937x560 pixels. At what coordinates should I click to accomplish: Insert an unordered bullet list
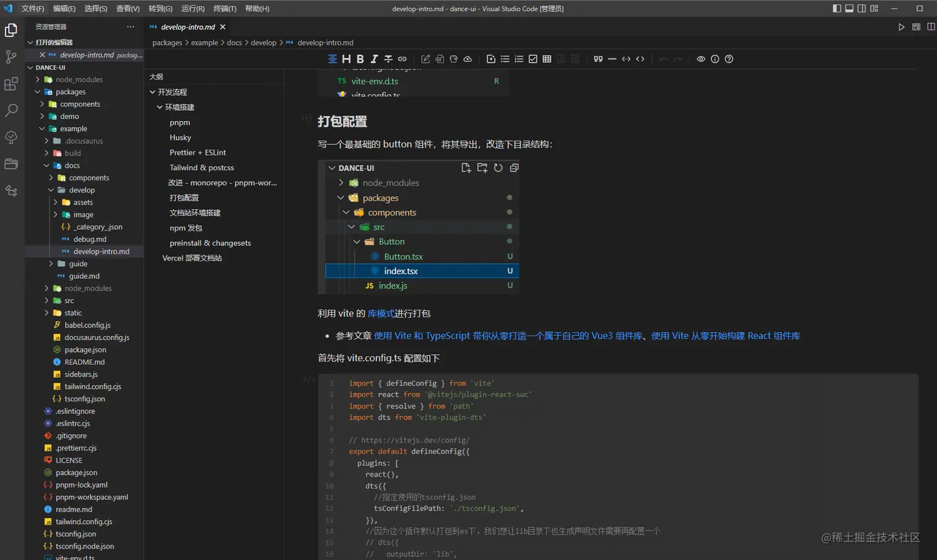tap(505, 59)
